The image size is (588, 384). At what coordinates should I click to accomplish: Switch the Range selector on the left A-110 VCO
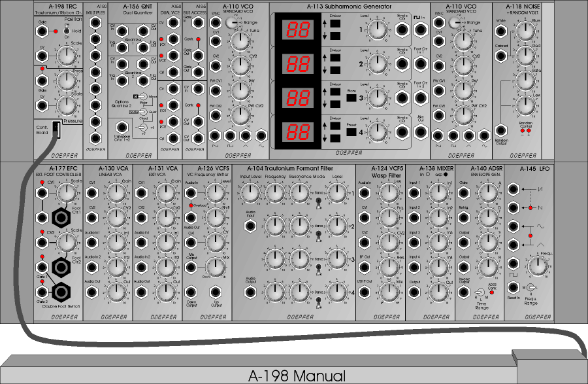[231, 22]
